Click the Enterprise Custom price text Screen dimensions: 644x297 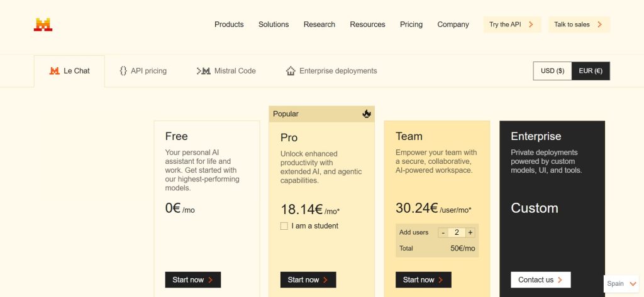click(535, 208)
